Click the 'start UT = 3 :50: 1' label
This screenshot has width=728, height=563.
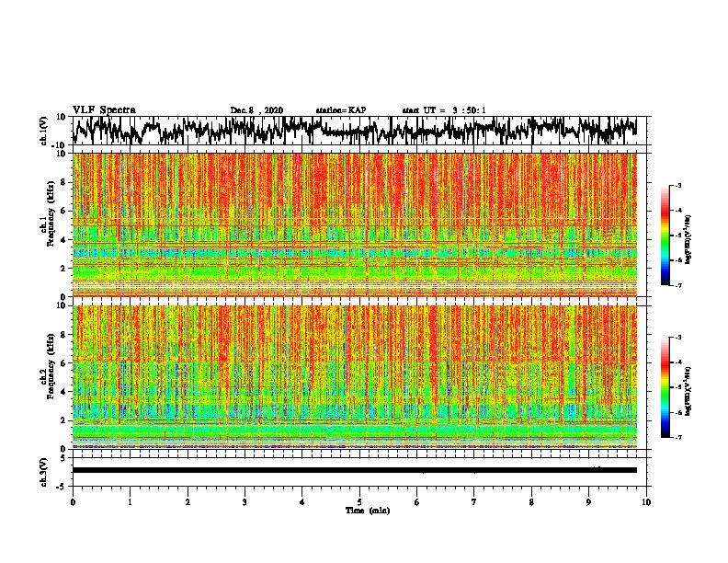[444, 110]
